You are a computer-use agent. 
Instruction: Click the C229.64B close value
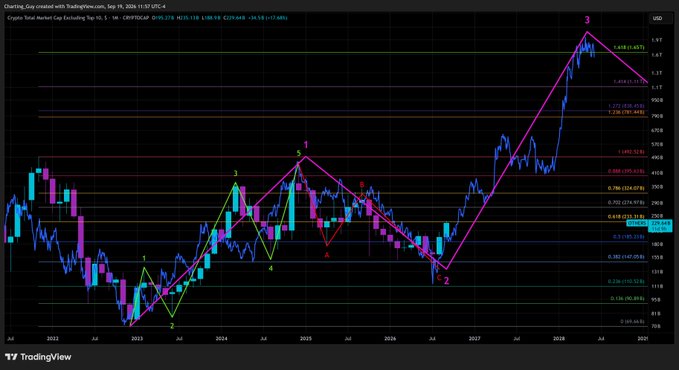pos(234,18)
